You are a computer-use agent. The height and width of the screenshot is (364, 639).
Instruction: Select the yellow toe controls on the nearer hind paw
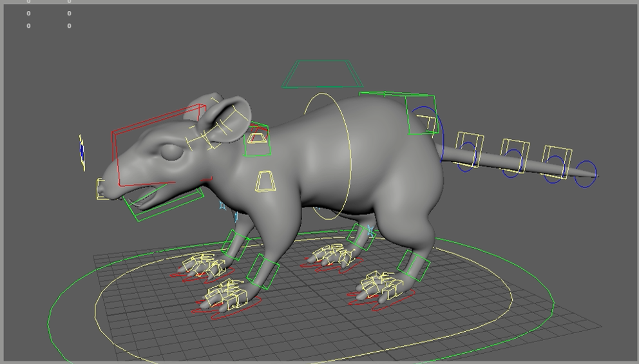381,285
